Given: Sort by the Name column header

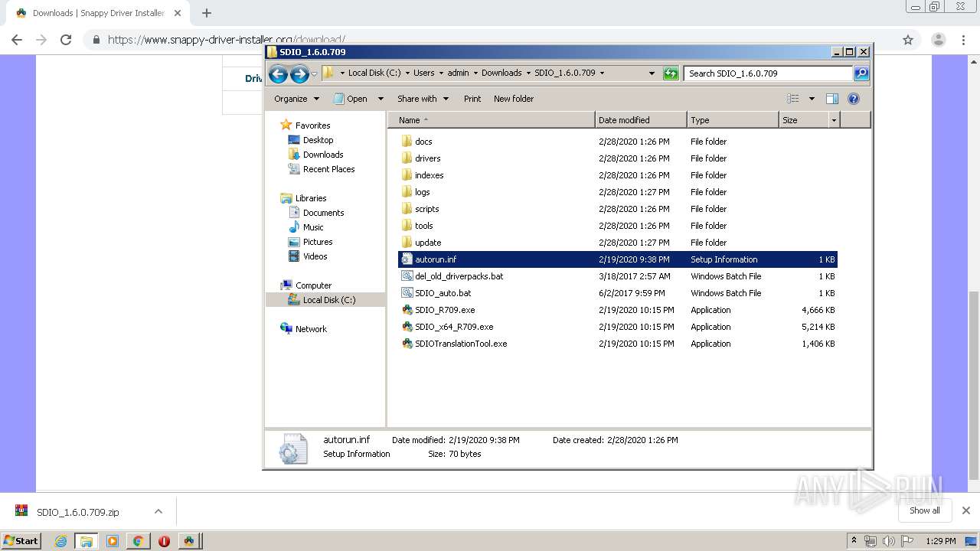Looking at the screenshot, I should pyautogui.click(x=491, y=120).
